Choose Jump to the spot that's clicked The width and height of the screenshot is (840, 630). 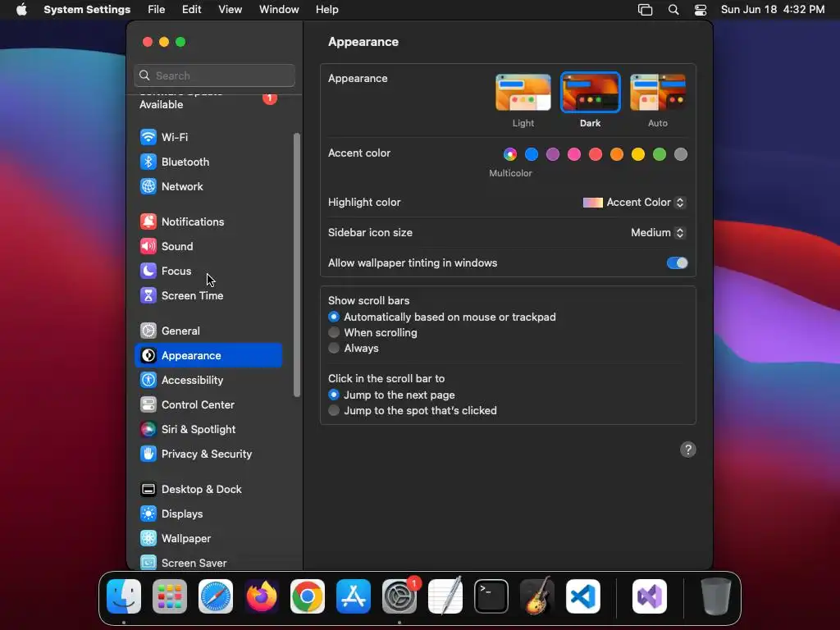[x=334, y=410]
